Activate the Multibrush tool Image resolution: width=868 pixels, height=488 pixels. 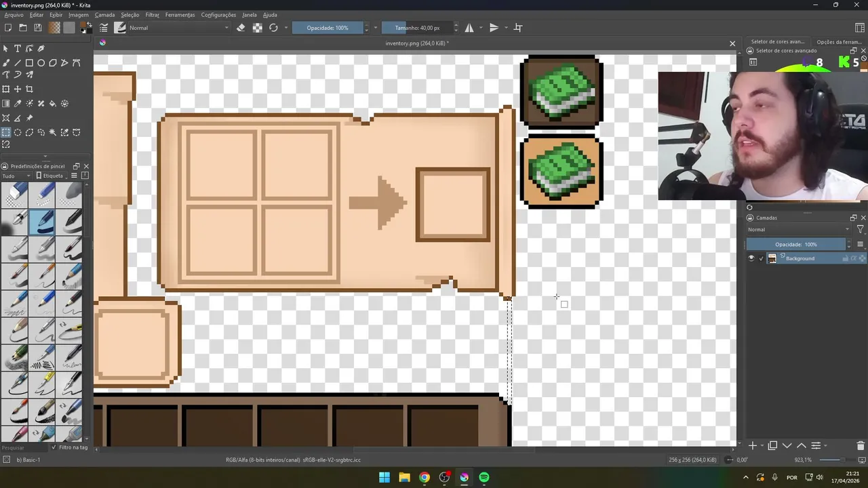point(29,75)
